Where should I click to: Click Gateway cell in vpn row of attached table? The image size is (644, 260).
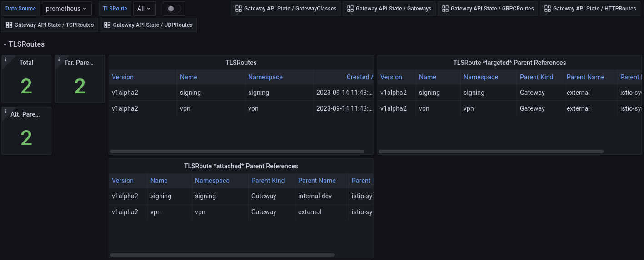point(272,212)
